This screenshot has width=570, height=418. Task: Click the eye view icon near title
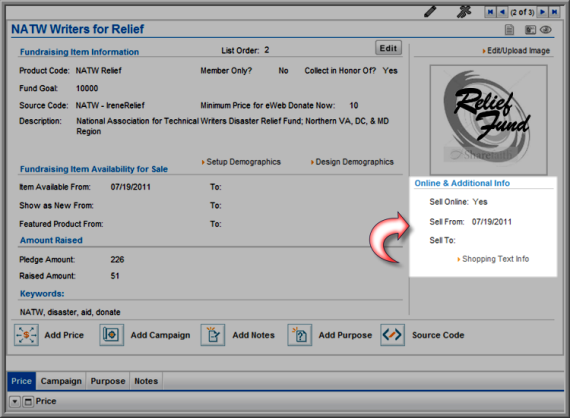(x=546, y=30)
